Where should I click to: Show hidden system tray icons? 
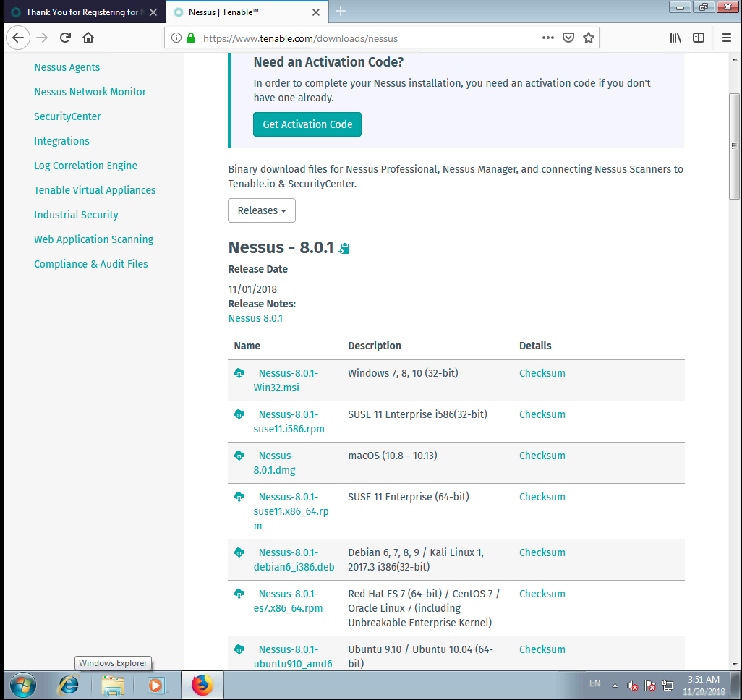(615, 685)
